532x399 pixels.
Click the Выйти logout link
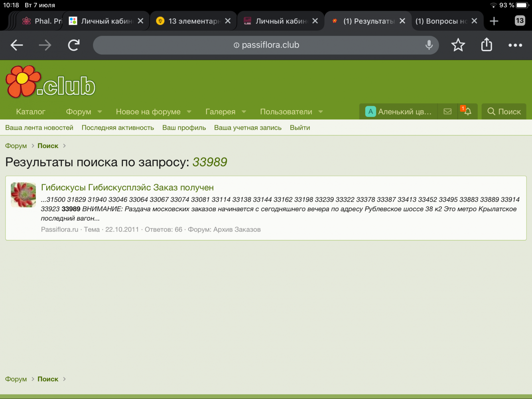[299, 128]
